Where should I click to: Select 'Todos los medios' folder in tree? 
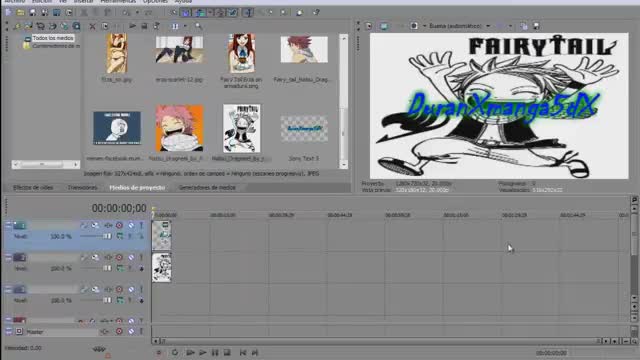tap(53, 38)
